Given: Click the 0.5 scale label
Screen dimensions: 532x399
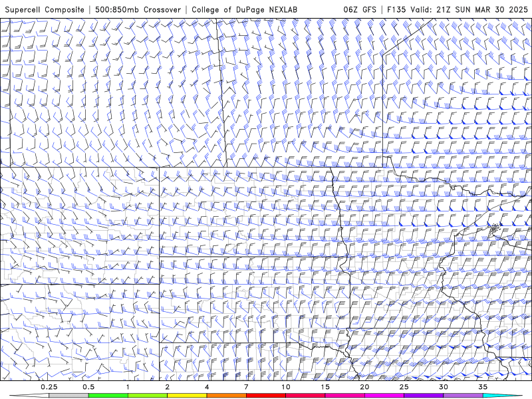Looking at the screenshot, I should tap(88, 387).
